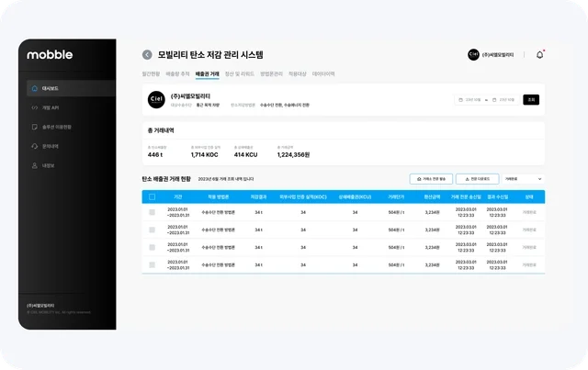The height and width of the screenshot is (370, 588).
Task: Click the 상쇄배출권(KCU) column header
Action: (x=355, y=196)
